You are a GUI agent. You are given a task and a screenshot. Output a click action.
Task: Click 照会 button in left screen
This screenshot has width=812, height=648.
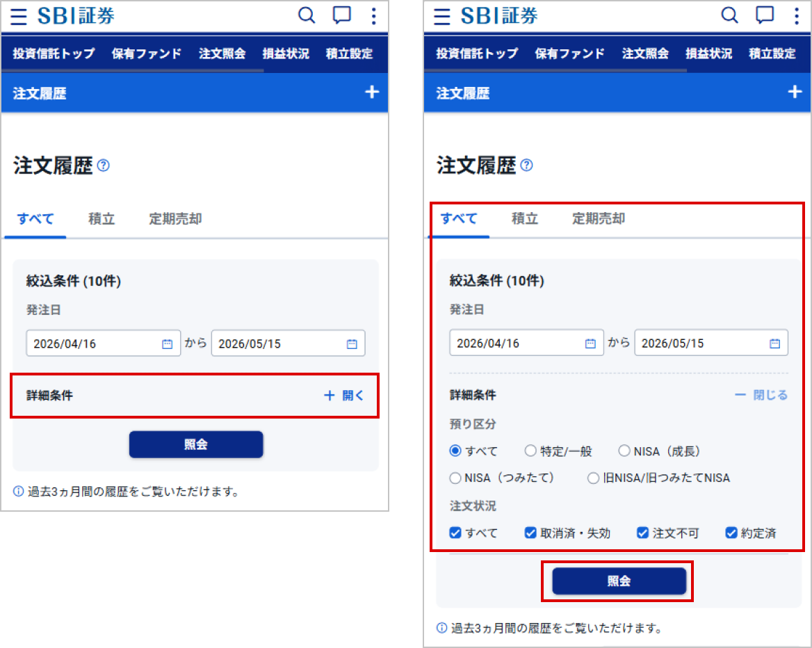[196, 444]
